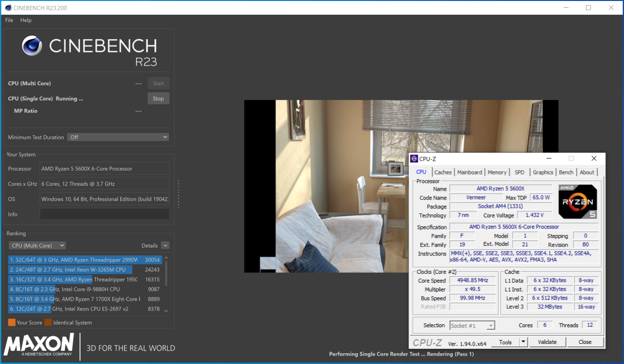
Task: Select the Xeon E5-2697 v2 ranking row
Action: click(85, 309)
